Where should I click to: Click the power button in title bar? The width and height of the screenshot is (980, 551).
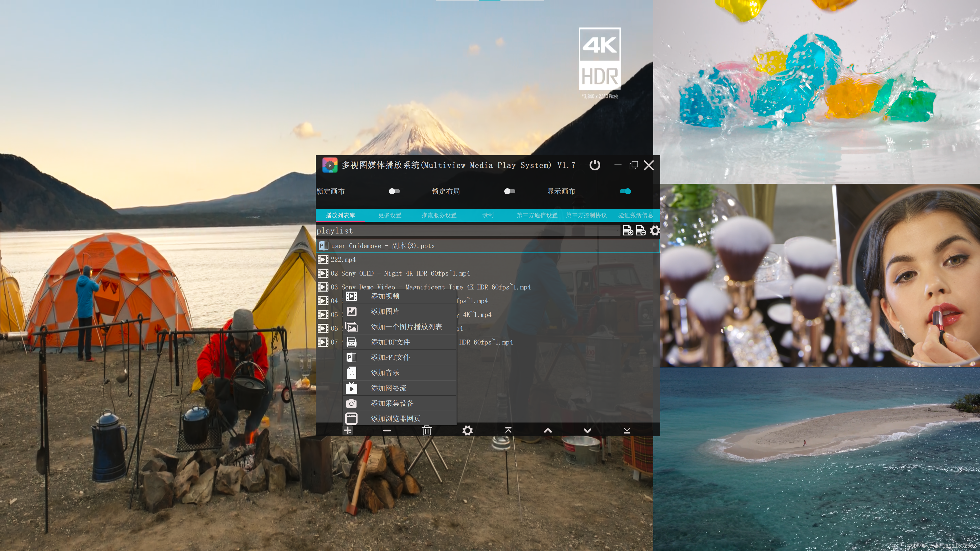coord(595,165)
